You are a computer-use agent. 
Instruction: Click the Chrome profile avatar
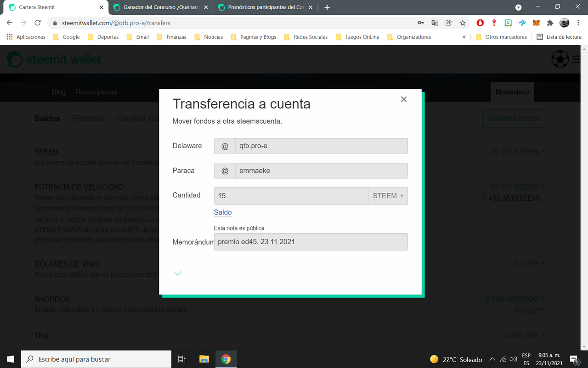coord(565,23)
